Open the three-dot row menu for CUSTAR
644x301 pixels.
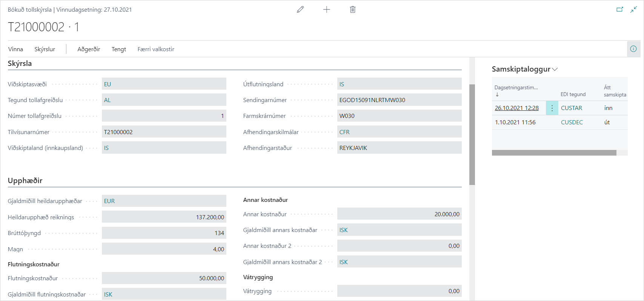[552, 108]
